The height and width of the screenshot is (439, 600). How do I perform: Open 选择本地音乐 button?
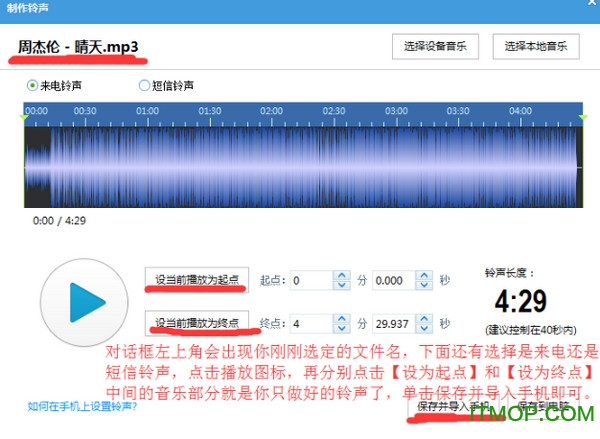(536, 47)
